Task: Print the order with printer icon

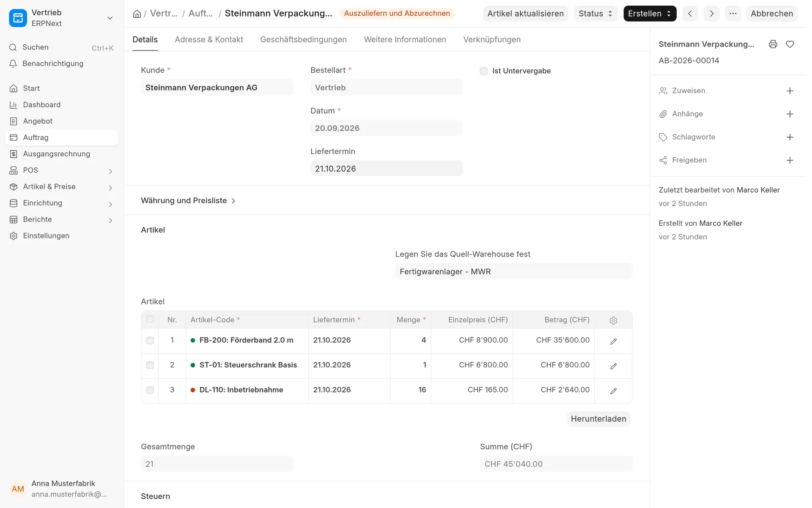Action: tap(773, 44)
